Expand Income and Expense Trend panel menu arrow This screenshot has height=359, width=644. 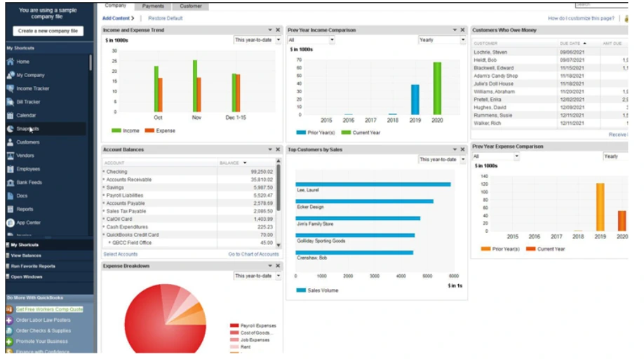(x=270, y=30)
